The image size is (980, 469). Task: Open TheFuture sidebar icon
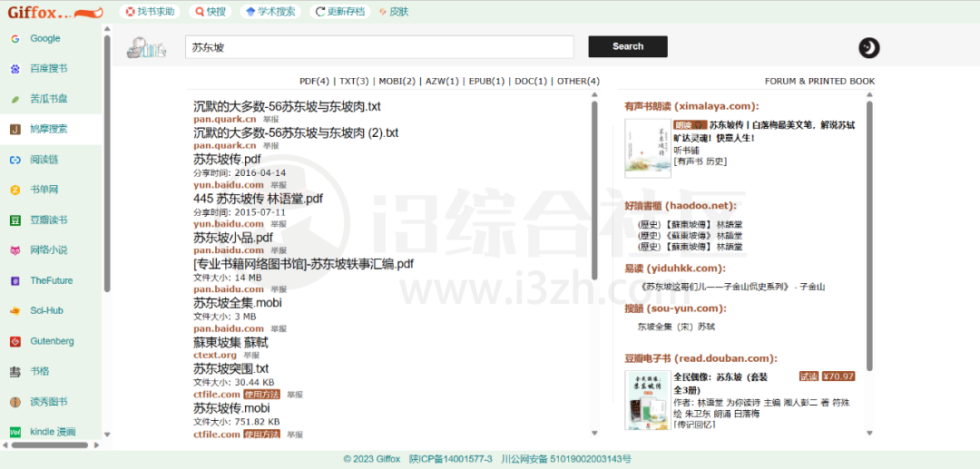[15, 281]
